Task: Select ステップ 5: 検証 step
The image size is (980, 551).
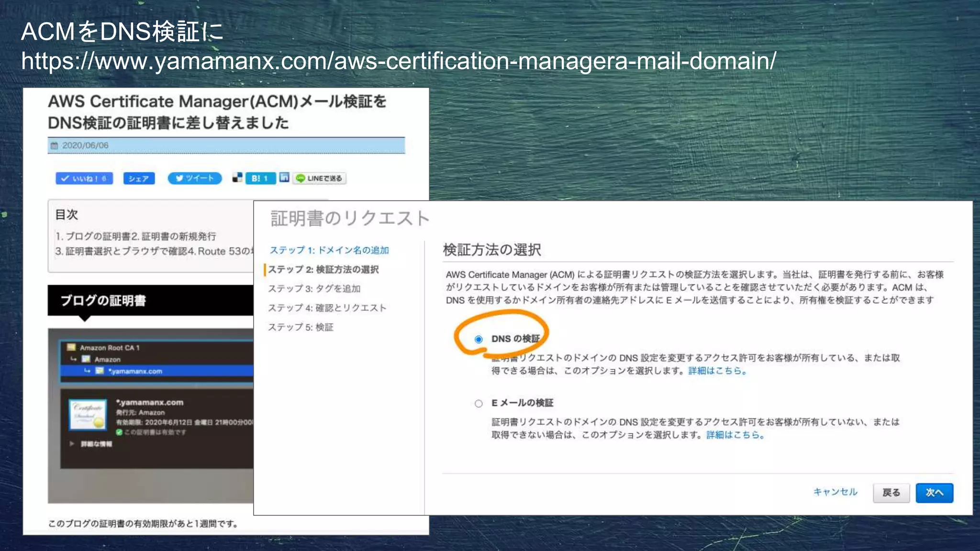Action: click(301, 327)
